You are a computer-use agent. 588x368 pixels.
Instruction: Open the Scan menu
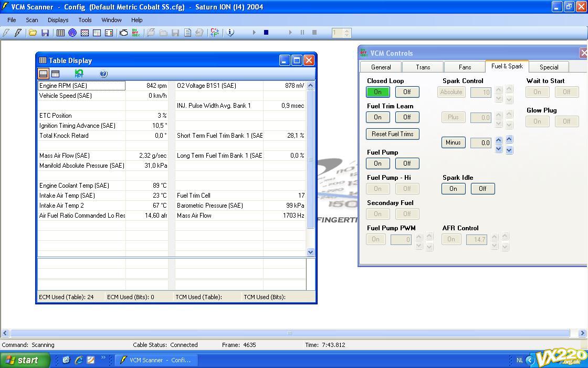point(32,20)
